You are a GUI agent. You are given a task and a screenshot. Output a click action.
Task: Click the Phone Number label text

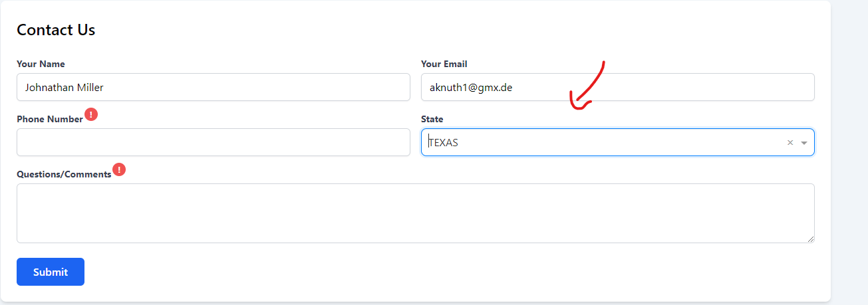coord(50,119)
